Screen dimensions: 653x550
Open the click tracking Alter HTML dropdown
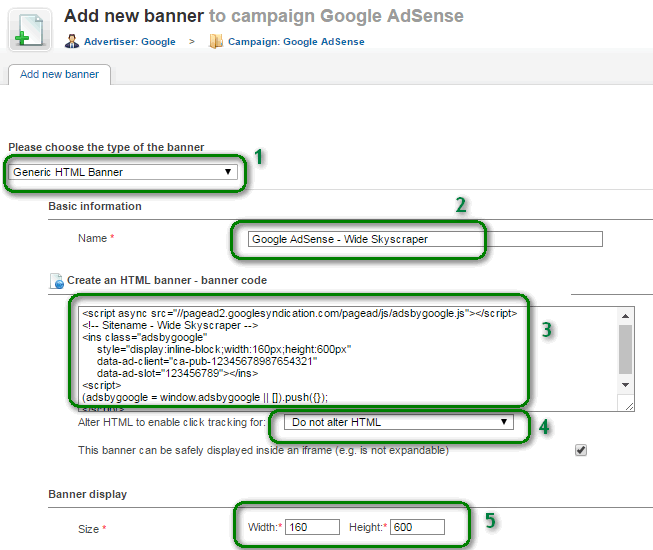point(399,422)
